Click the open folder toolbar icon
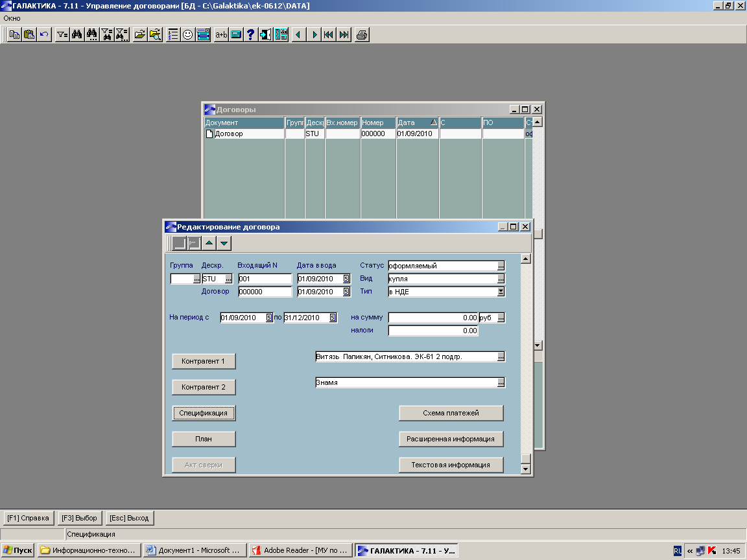The width and height of the screenshot is (747, 560). (x=139, y=35)
